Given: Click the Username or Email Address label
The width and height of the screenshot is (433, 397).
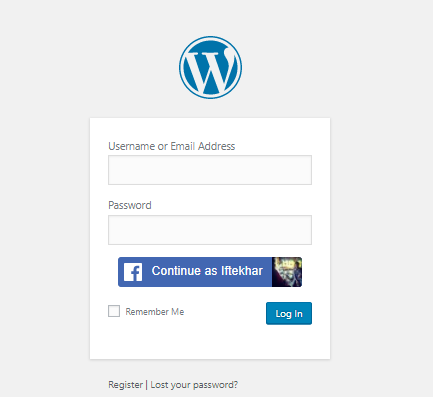Looking at the screenshot, I should pos(172,146).
